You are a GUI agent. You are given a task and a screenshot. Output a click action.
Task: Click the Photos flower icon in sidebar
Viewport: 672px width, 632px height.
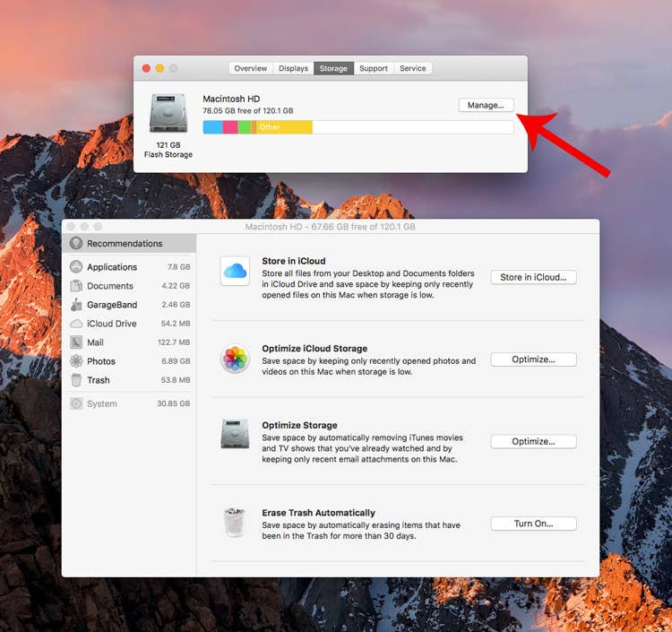tap(76, 361)
